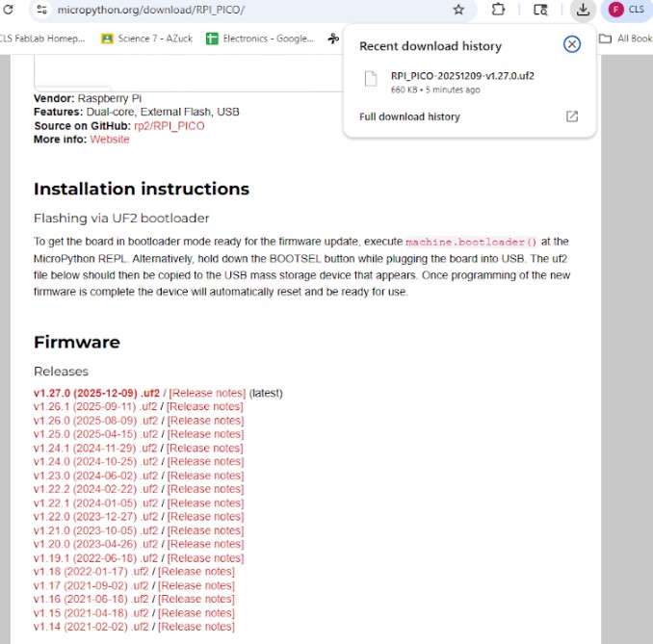Open Full download history

pyautogui.click(x=409, y=117)
